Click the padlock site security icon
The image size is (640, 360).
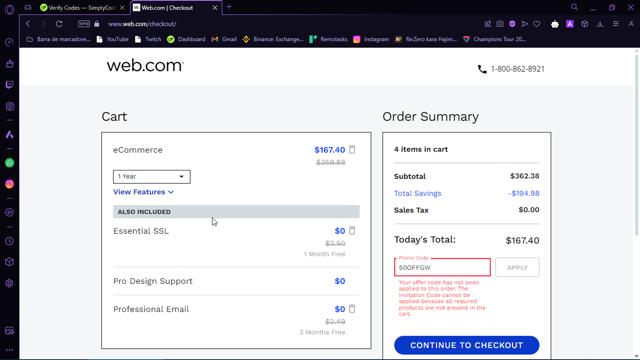click(97, 24)
